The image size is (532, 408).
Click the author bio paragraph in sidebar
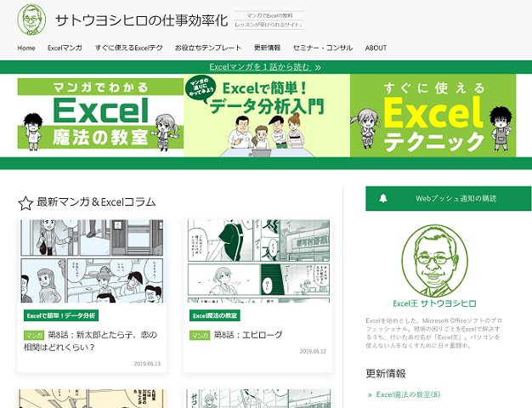pos(434,333)
